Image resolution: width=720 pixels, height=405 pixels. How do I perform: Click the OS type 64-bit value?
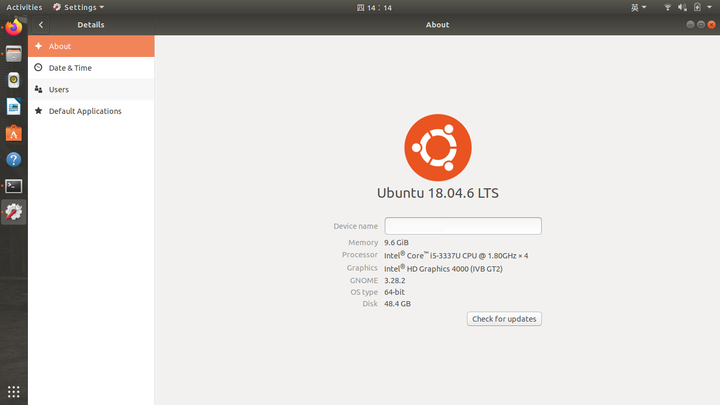pos(394,292)
